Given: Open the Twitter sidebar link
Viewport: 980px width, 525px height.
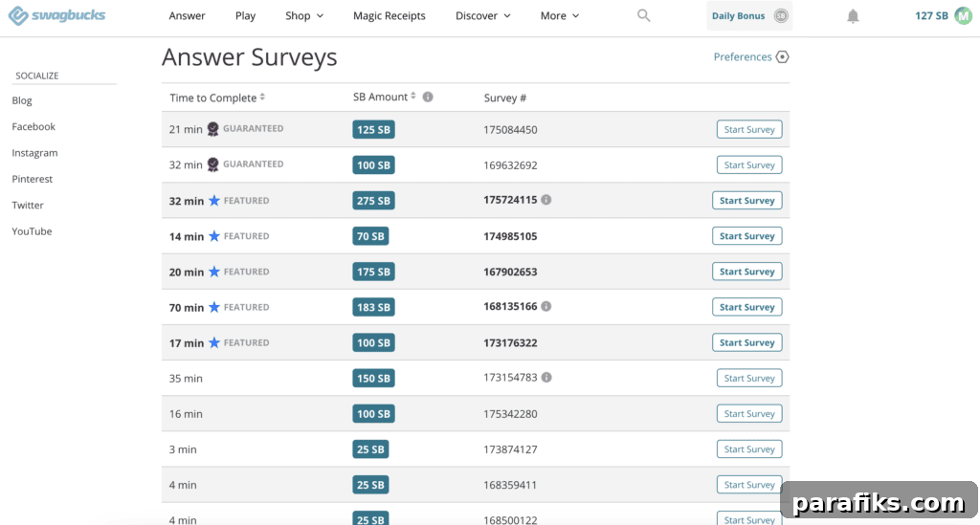Looking at the screenshot, I should [28, 206].
